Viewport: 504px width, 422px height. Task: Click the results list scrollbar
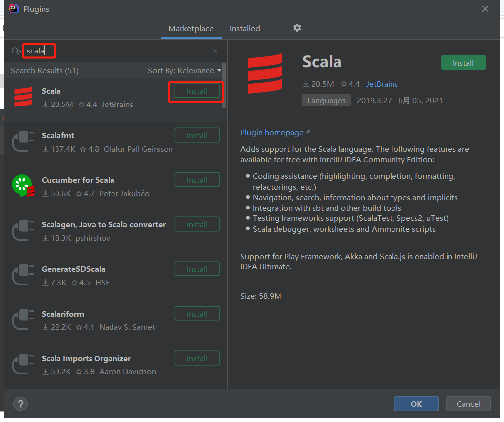(224, 86)
